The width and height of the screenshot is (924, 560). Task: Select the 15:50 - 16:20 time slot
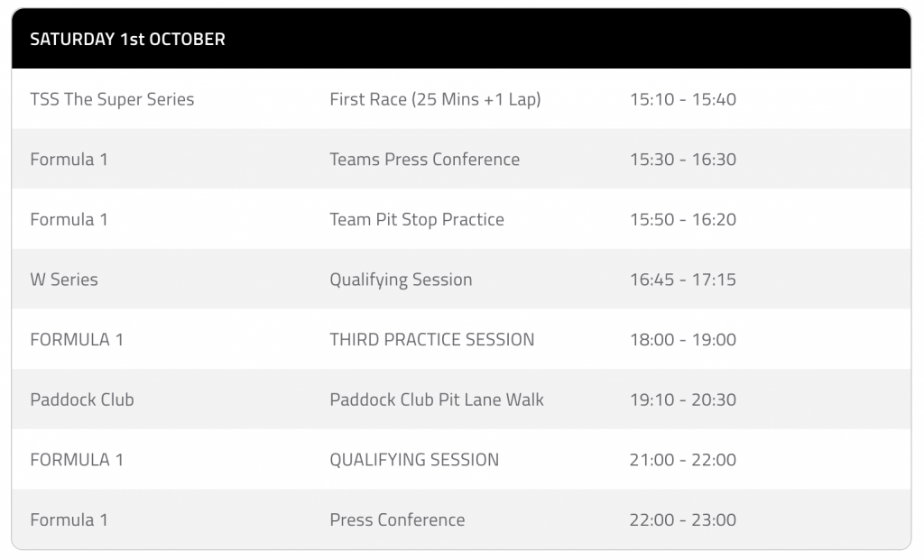coord(682,219)
